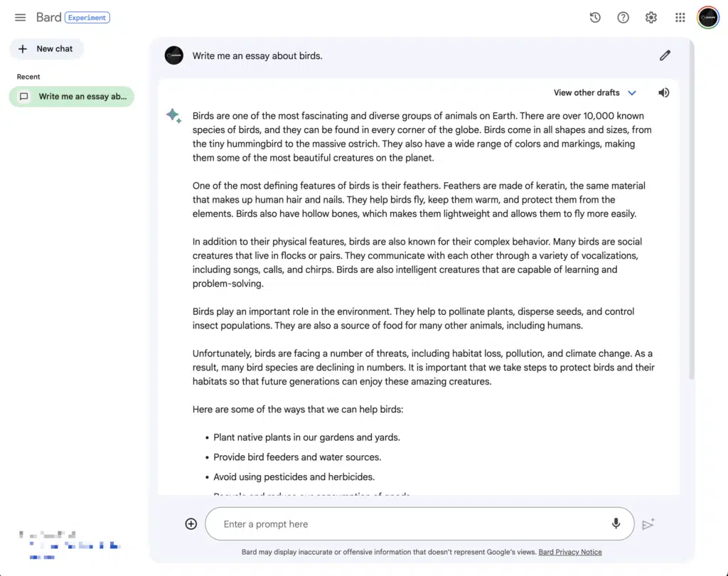Click paragraph starting 'In addition to their physical'
This screenshot has height=576, width=728.
click(x=417, y=262)
